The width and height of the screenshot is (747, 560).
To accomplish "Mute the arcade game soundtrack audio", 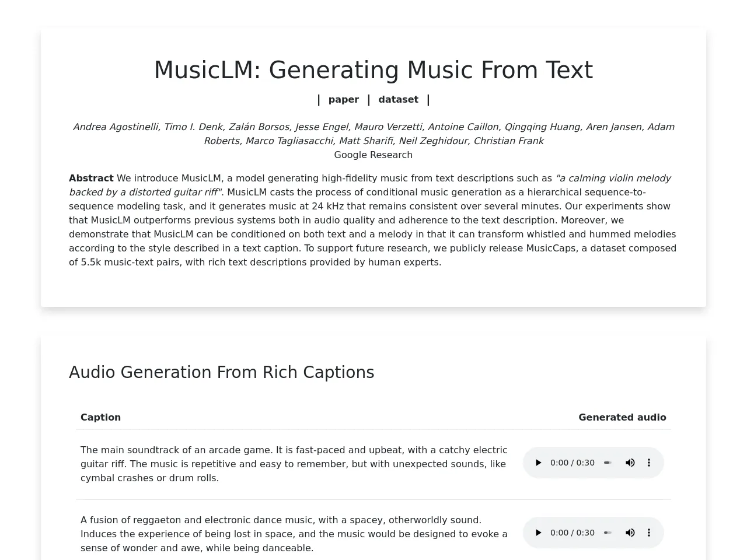I will pos(630,463).
